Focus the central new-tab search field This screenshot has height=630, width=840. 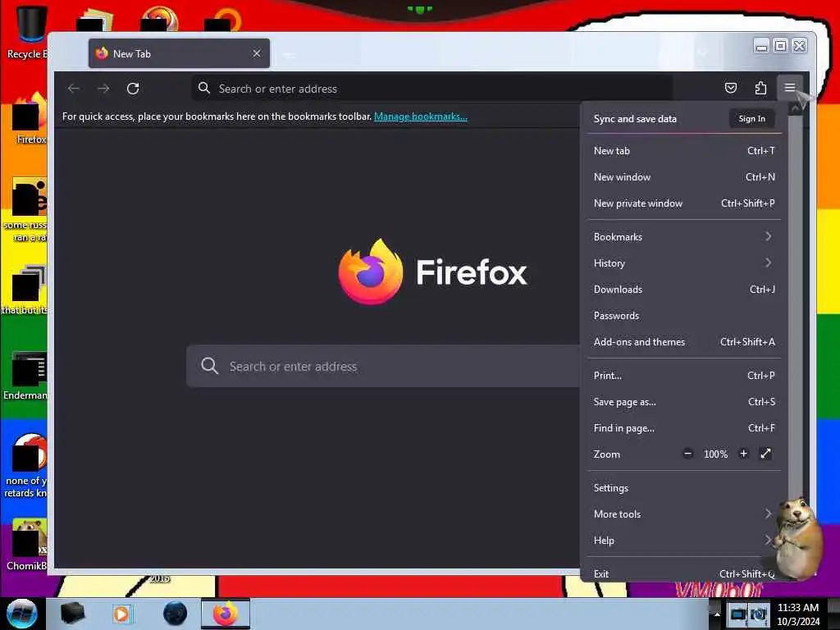coord(383,367)
